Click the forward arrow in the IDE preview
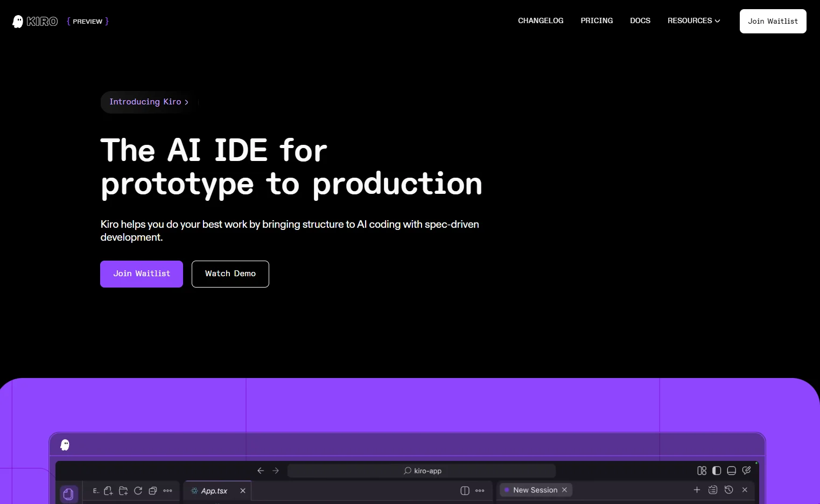This screenshot has height=504, width=820. point(276,471)
